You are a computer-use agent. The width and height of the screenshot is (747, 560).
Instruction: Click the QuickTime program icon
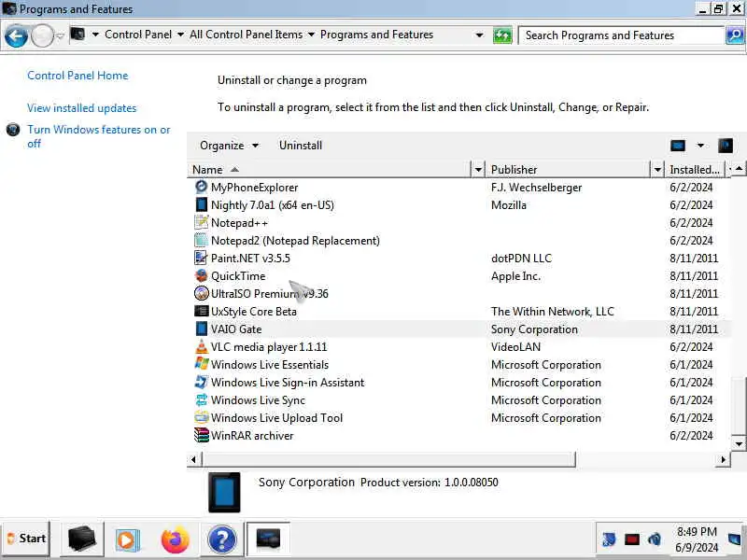coord(201,275)
